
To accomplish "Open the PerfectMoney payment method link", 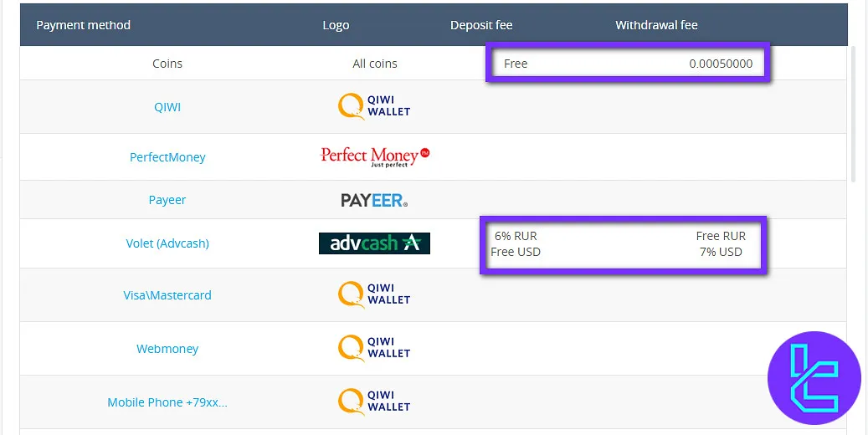I will 167,156.
